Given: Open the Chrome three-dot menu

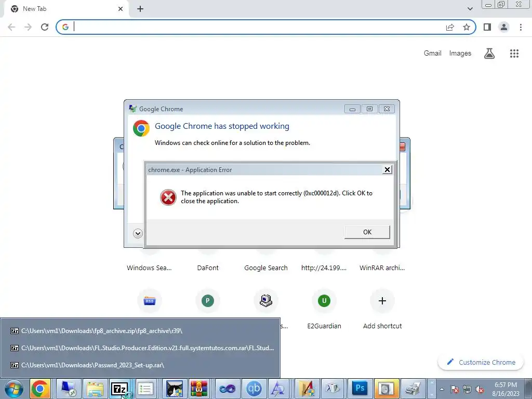Looking at the screenshot, I should pyautogui.click(x=521, y=27).
